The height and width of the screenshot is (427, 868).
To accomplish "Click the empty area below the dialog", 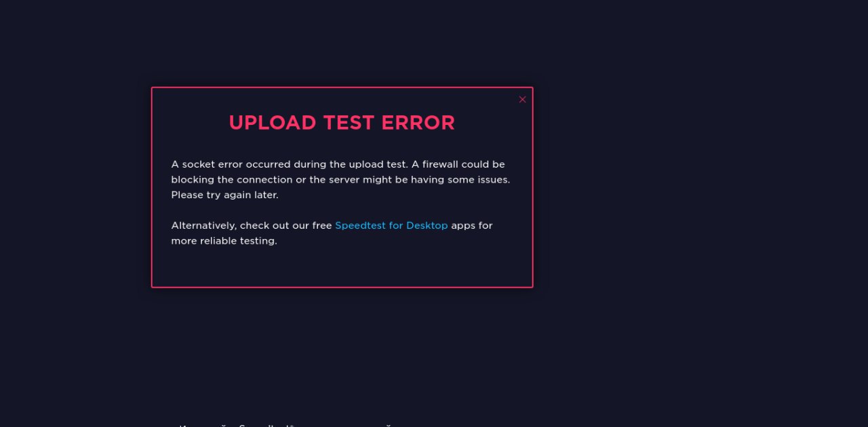I will click(342, 353).
